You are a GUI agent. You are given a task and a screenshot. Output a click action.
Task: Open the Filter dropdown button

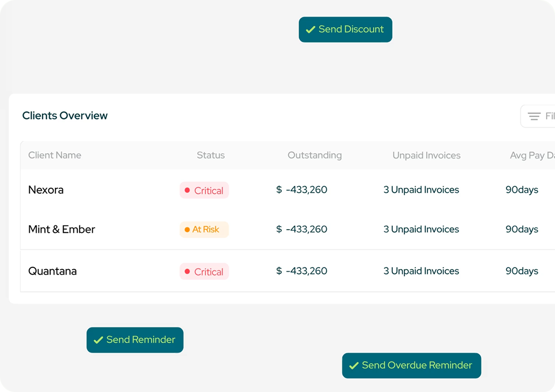point(539,116)
